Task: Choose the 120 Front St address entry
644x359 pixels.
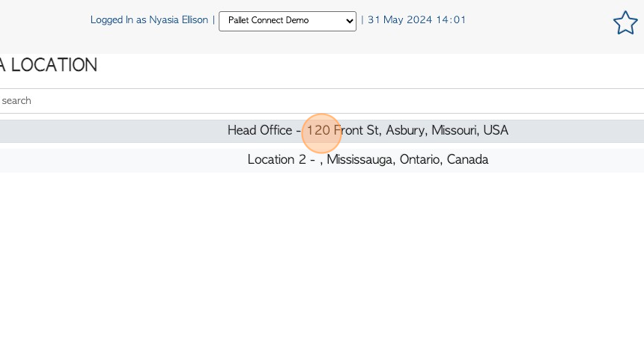Action: point(342,130)
